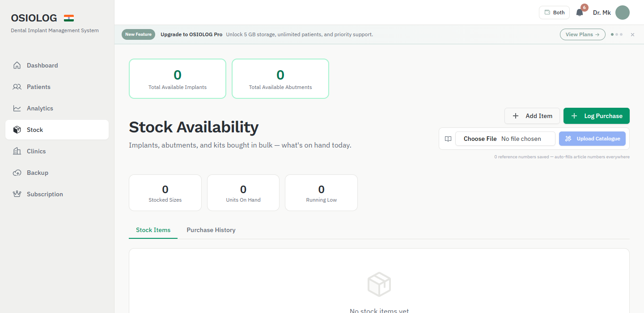Open the Dashboard label in the sidebar

[42, 65]
